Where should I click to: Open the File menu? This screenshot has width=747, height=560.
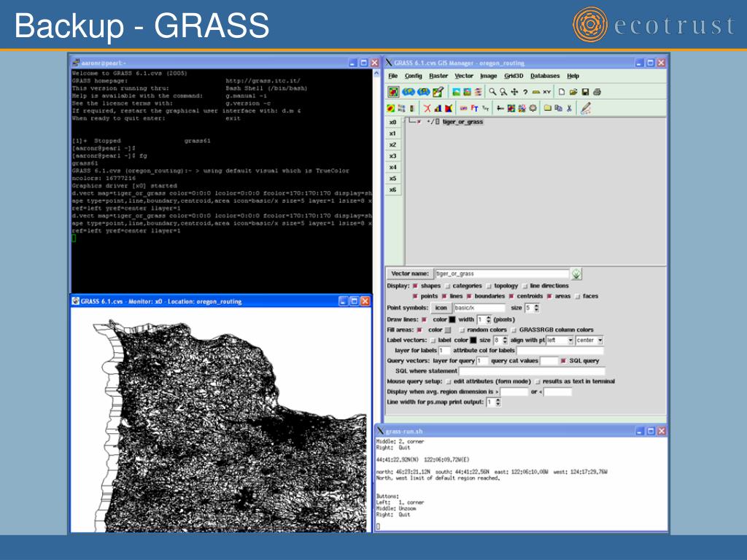(392, 76)
